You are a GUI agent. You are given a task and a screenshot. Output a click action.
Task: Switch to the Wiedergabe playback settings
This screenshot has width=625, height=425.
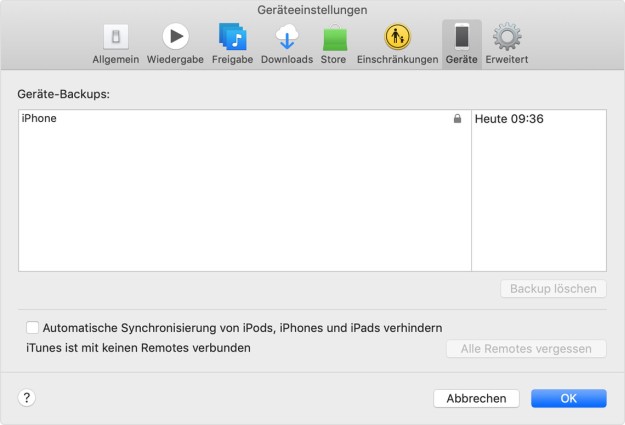pyautogui.click(x=175, y=44)
